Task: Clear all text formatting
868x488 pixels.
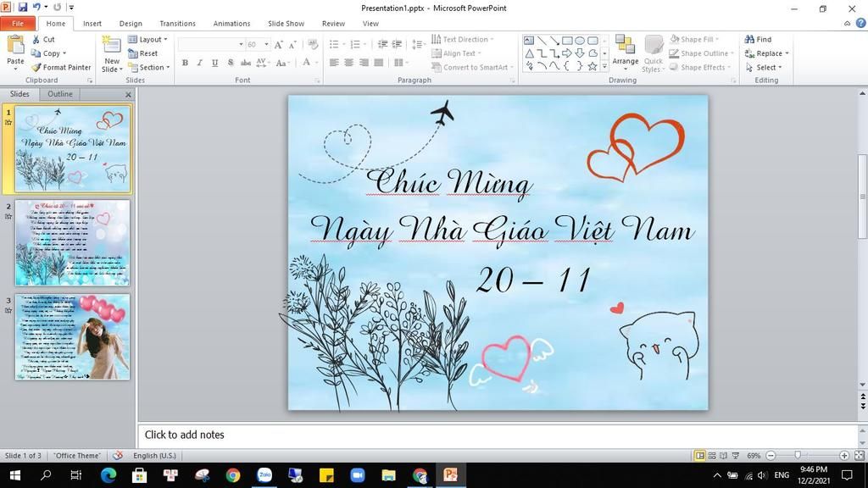Action: [313, 44]
